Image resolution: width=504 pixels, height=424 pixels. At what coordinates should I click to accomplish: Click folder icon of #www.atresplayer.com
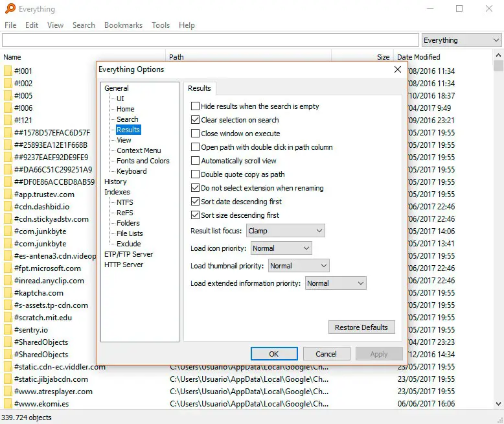[x=8, y=392]
